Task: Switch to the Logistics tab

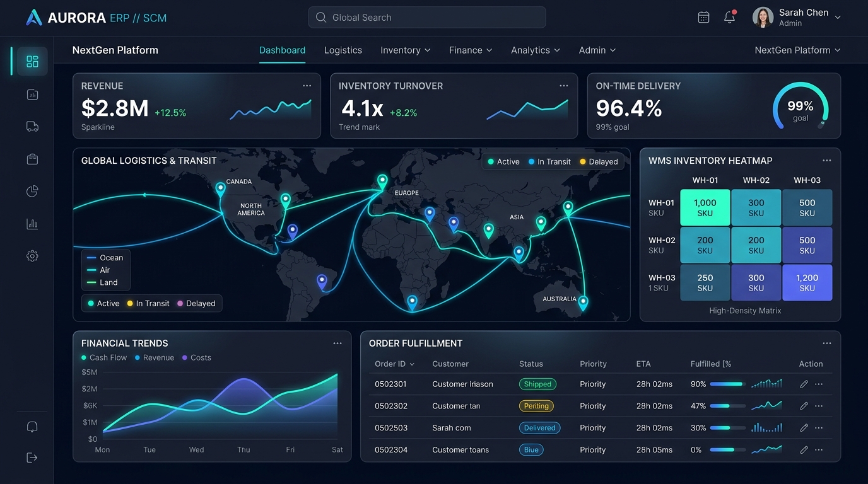Action: coord(343,50)
